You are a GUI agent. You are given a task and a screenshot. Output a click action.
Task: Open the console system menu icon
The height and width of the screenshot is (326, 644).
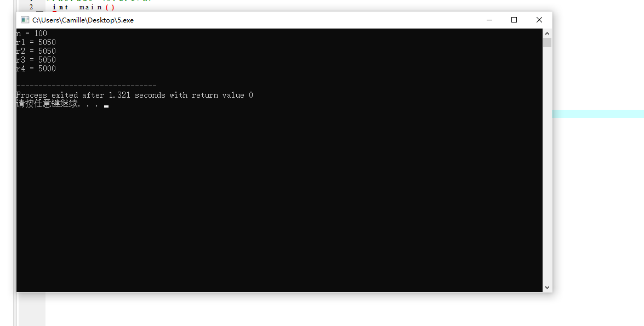coord(25,20)
